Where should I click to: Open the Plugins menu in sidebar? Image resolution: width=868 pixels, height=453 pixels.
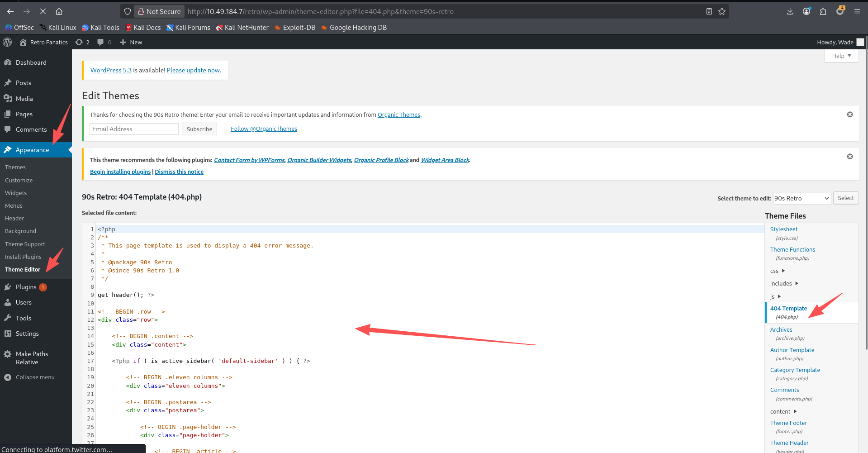(26, 287)
